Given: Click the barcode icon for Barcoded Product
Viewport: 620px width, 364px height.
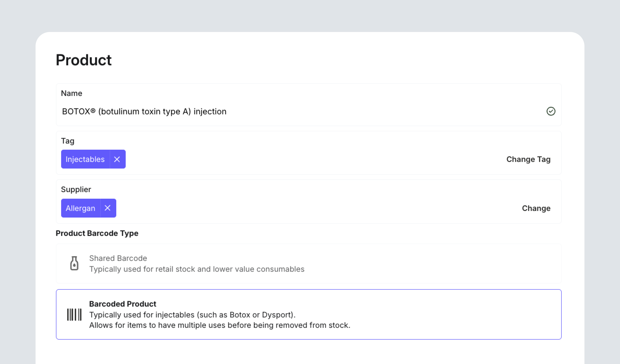Looking at the screenshot, I should (74, 315).
